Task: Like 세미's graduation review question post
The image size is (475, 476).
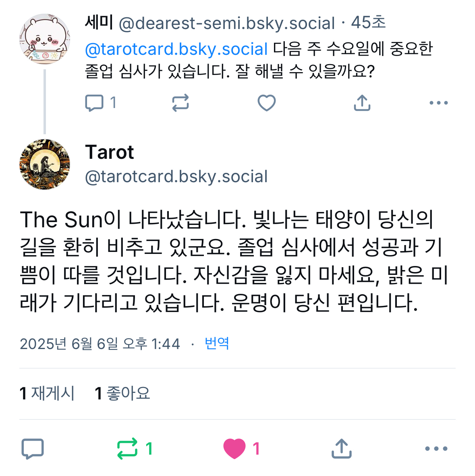Action: [266, 103]
